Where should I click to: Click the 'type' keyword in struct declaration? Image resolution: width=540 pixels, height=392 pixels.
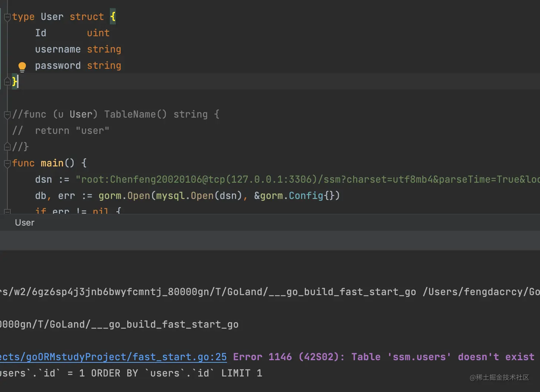pyautogui.click(x=23, y=17)
